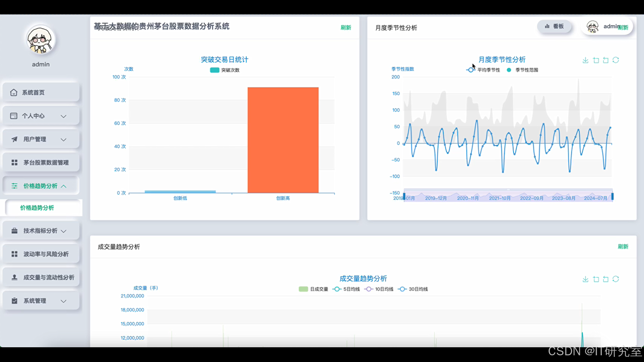Click the download icon on 月度季节性分析 chart
Image resolution: width=644 pixels, height=362 pixels.
pyautogui.click(x=585, y=60)
